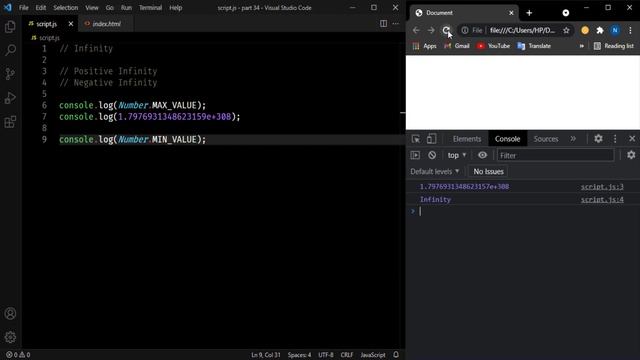Image resolution: width=640 pixels, height=360 pixels.
Task: Open VS Code notifications bell
Action: [x=396, y=355]
